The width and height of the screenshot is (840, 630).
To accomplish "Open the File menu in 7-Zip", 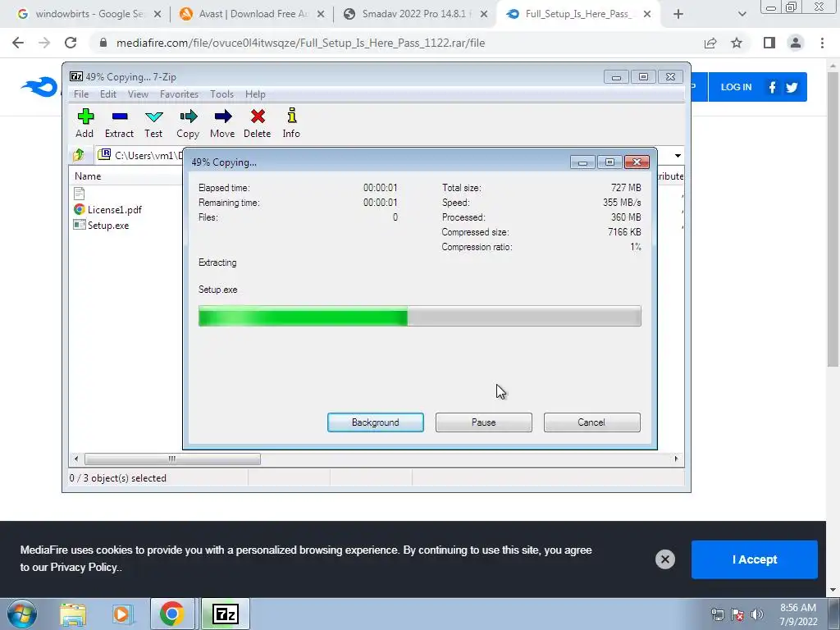I will click(x=81, y=94).
